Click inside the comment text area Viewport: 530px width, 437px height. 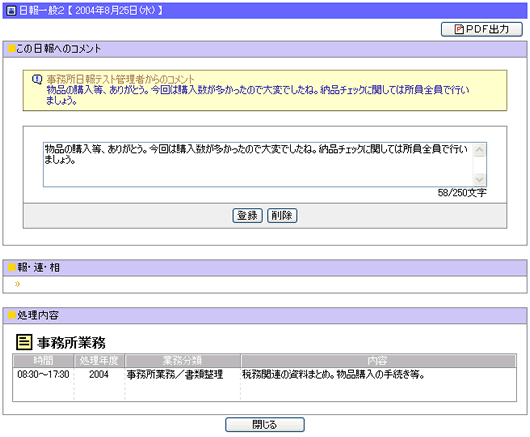pos(259,165)
